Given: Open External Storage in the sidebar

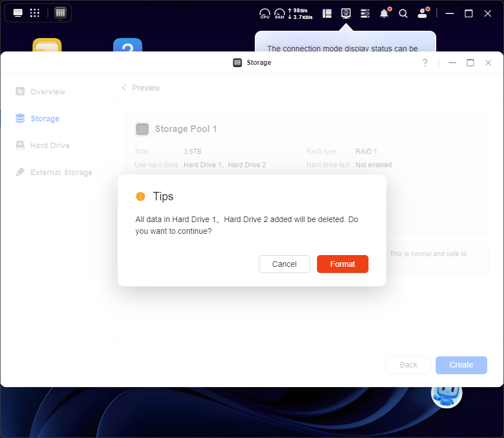Looking at the screenshot, I should pyautogui.click(x=60, y=172).
